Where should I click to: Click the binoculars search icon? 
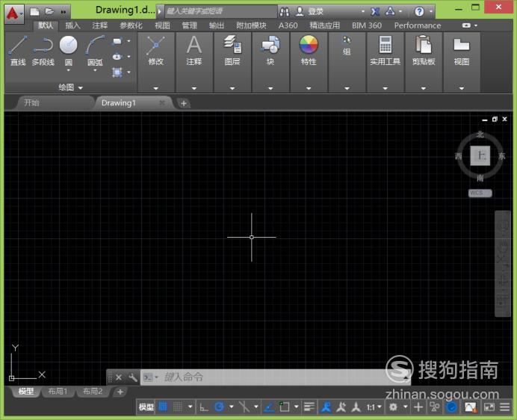(x=284, y=12)
